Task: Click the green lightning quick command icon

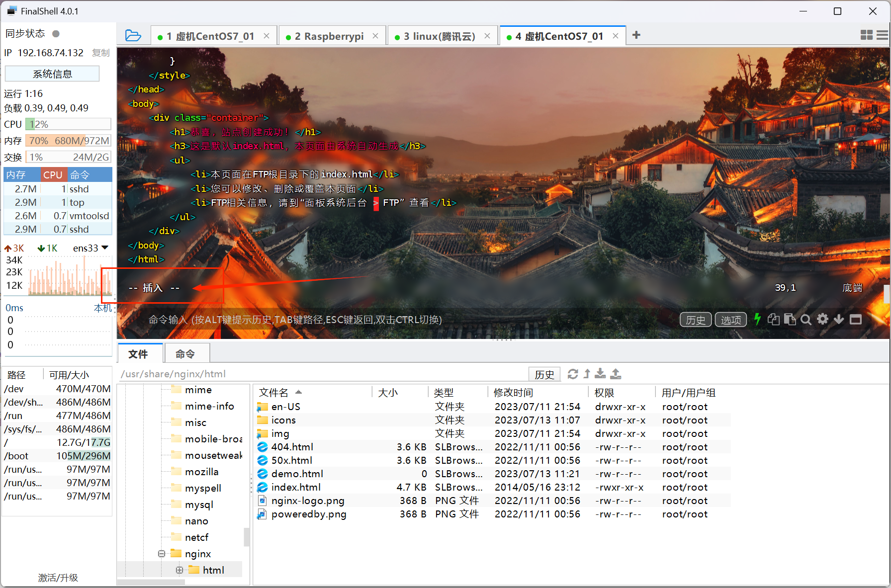Action: point(757,319)
